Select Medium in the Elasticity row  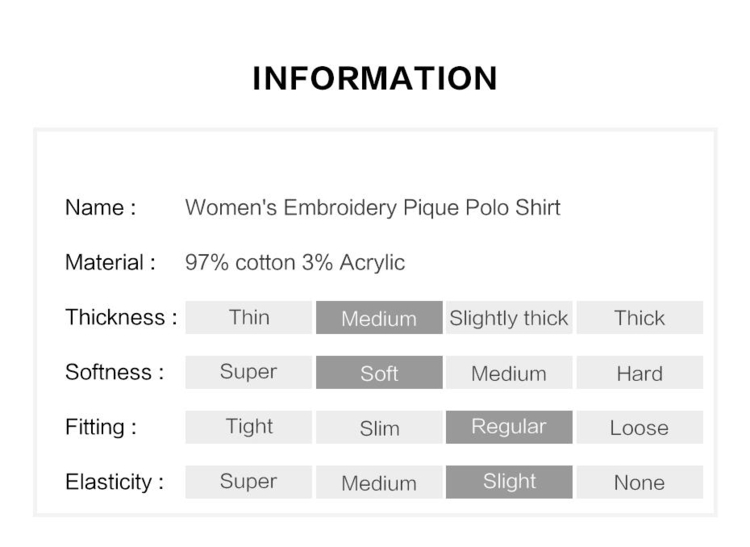379,482
